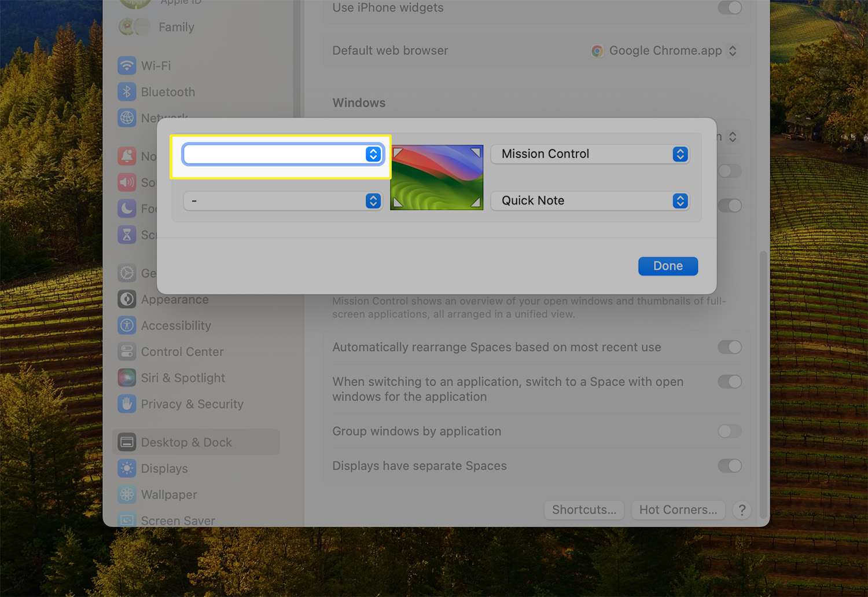This screenshot has width=868, height=597.
Task: Open Appearance settings icon
Action: click(127, 299)
